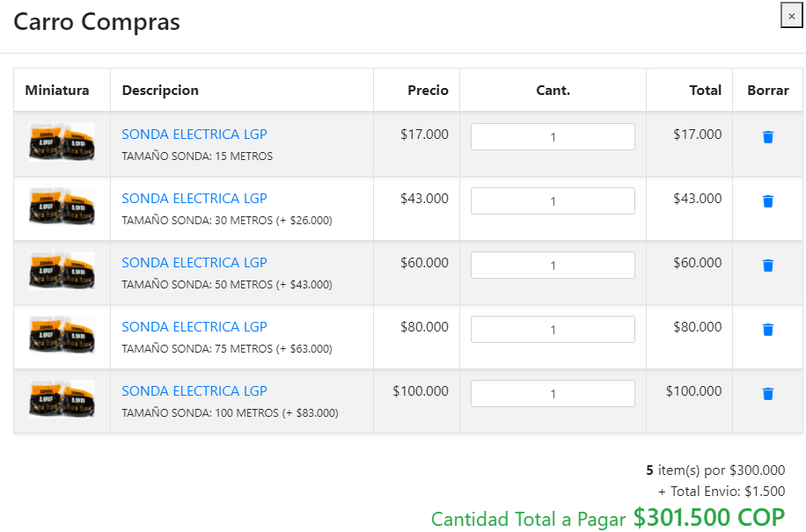Remove the $100.000 sonda with trash icon
This screenshot has width=806, height=532.
(x=768, y=394)
